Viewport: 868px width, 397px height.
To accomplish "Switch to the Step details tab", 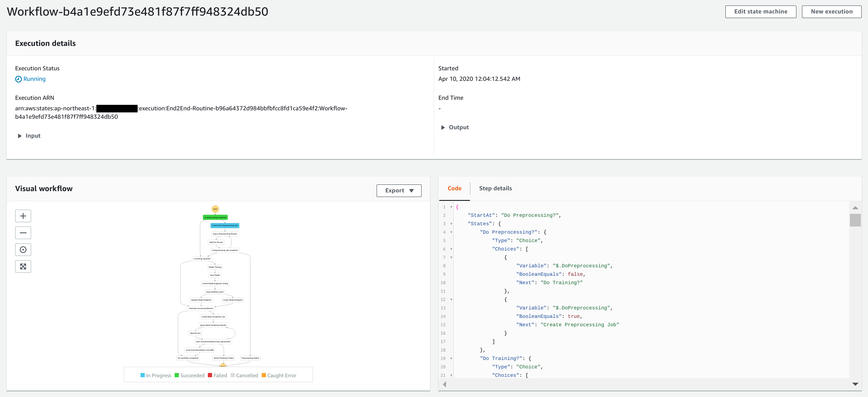I will tap(495, 188).
